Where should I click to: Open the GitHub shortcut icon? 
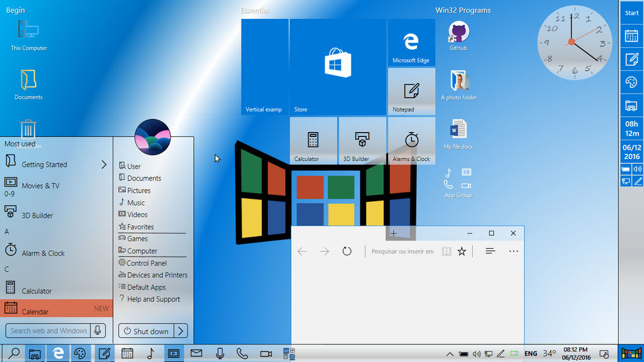point(458,36)
